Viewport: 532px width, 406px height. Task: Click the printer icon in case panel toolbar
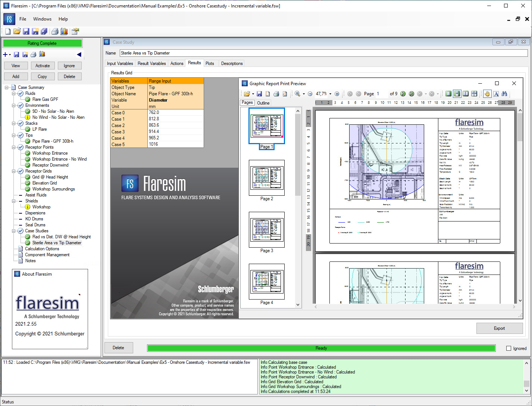(33, 55)
